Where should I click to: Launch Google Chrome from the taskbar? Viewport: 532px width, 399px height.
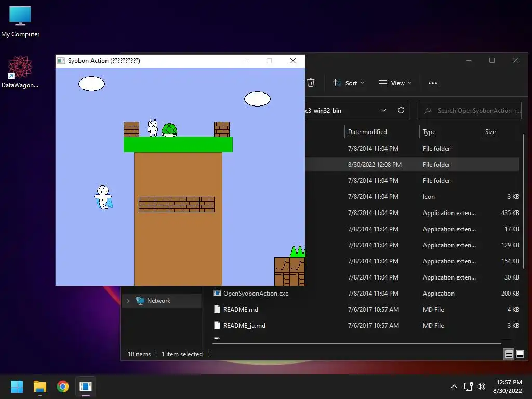(63, 387)
